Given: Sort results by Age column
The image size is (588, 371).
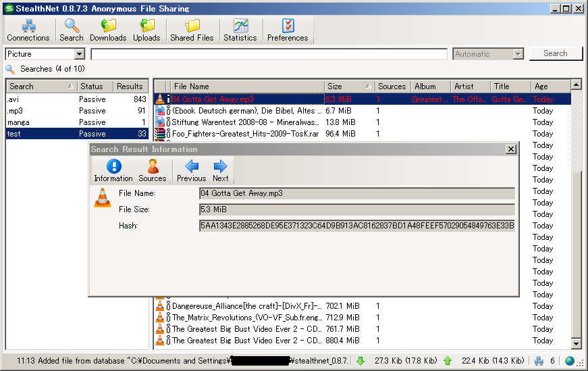Looking at the screenshot, I should tap(550, 86).
